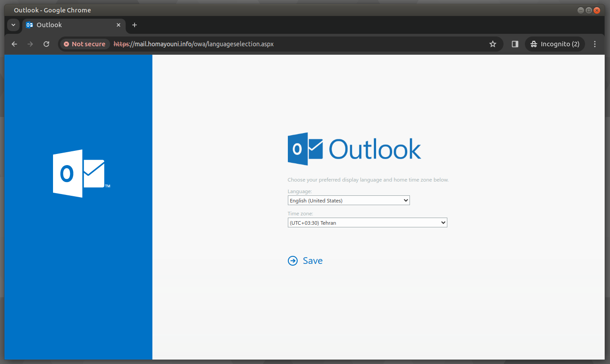Image resolution: width=610 pixels, height=364 pixels.
Task: Click the Save arrow circle icon
Action: [x=293, y=261]
